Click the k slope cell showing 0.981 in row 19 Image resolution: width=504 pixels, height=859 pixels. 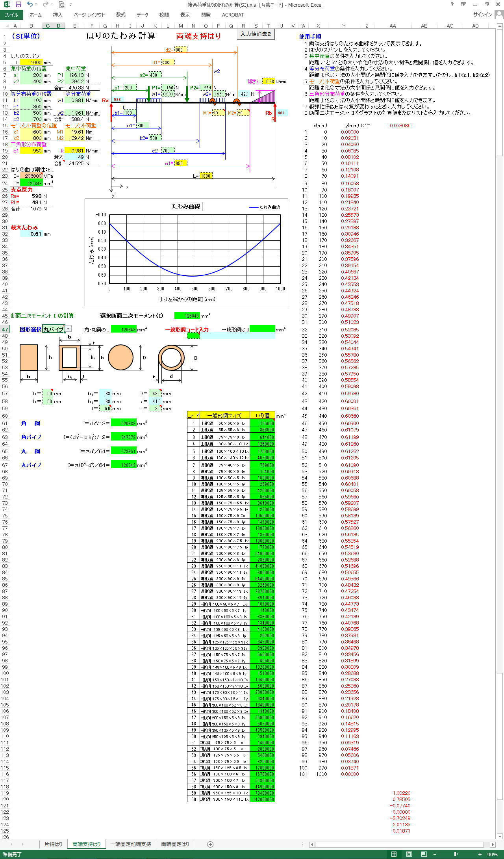tap(74, 151)
